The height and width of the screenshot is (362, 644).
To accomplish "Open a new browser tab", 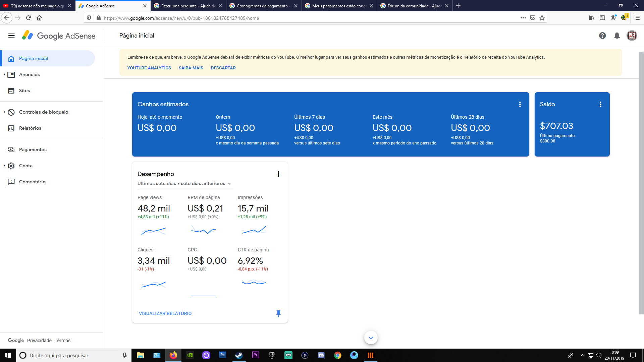I will point(458,6).
